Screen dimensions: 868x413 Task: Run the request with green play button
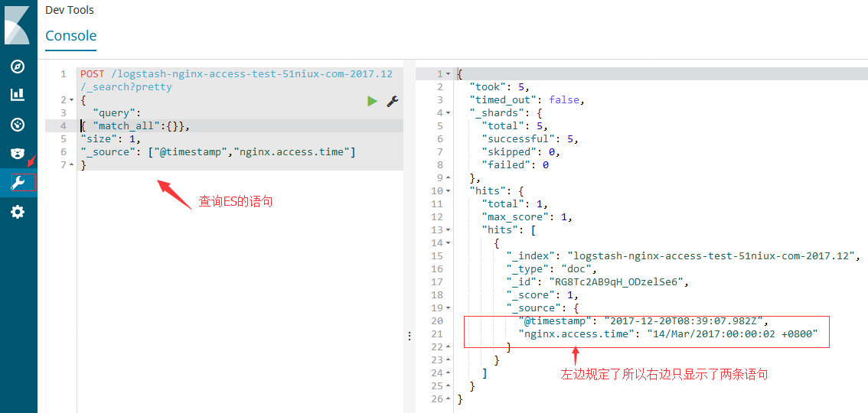click(373, 101)
